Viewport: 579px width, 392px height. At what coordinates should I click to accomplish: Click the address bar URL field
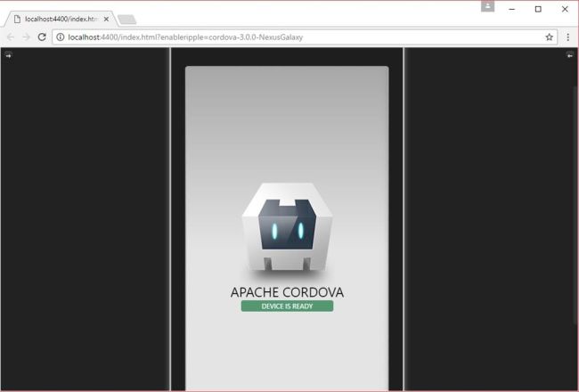point(304,37)
